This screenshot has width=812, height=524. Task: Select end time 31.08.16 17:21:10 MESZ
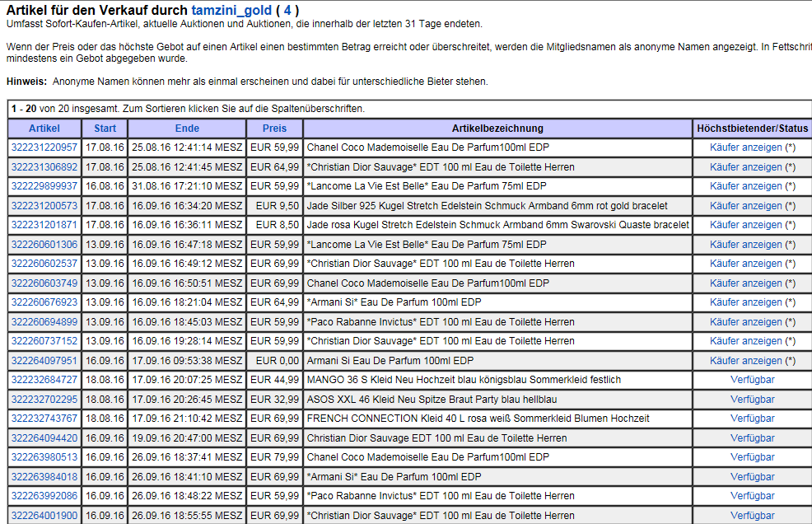tap(187, 186)
